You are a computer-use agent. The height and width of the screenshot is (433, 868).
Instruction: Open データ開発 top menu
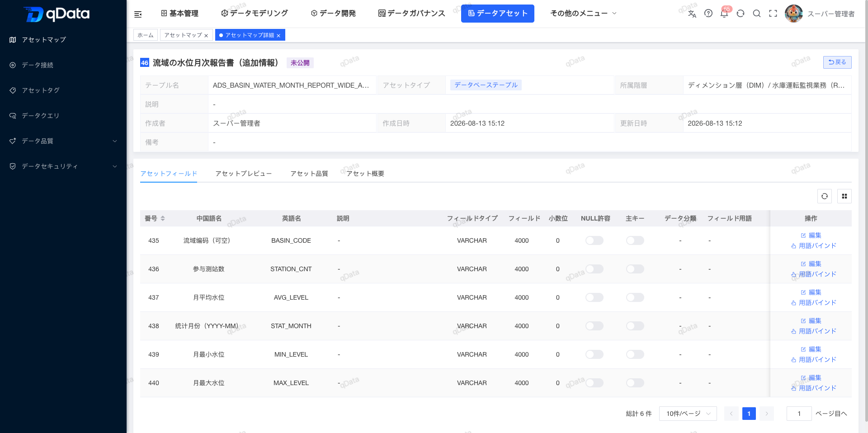point(333,14)
